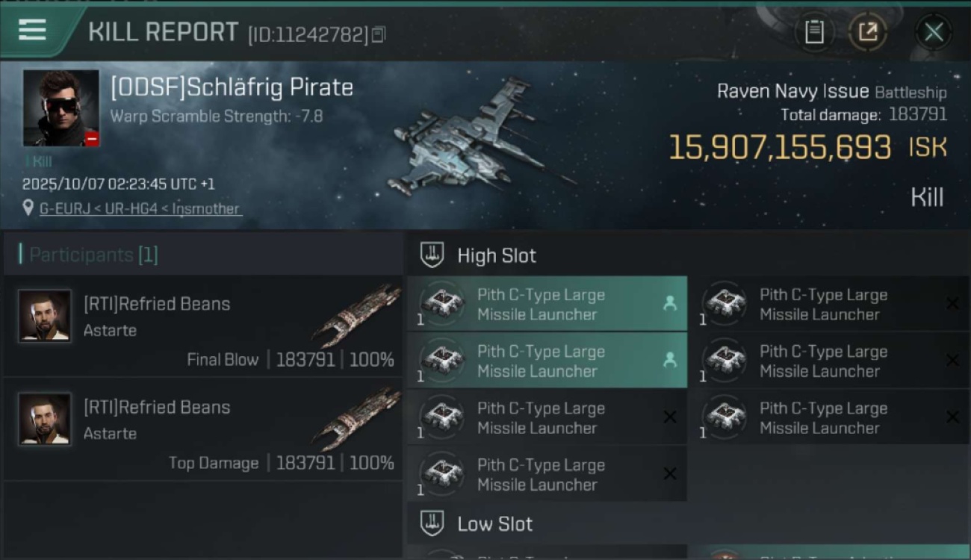Screen dimensions: 971x560
Task: Select the Participants [1] tab
Action: pos(93,255)
